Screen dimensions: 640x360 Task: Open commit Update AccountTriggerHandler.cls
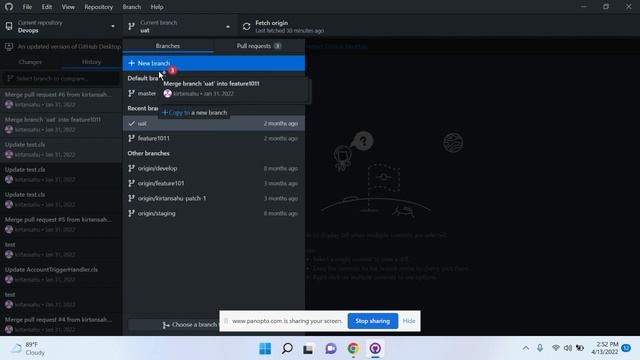click(61, 274)
